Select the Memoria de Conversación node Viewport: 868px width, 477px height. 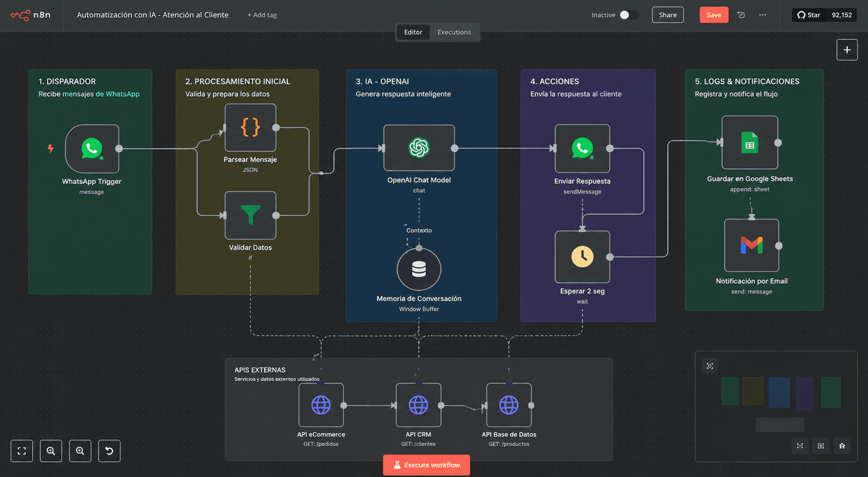tap(419, 269)
